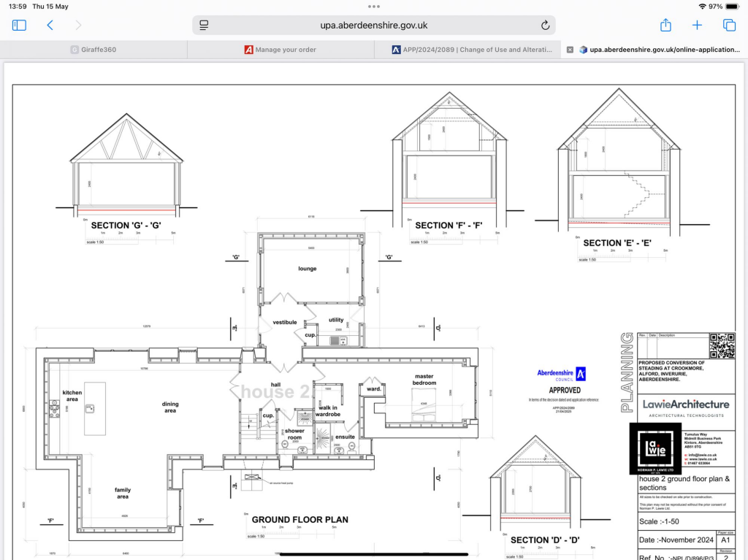The width and height of the screenshot is (748, 560).
Task: Tap the forward navigation arrow
Action: pos(78,26)
